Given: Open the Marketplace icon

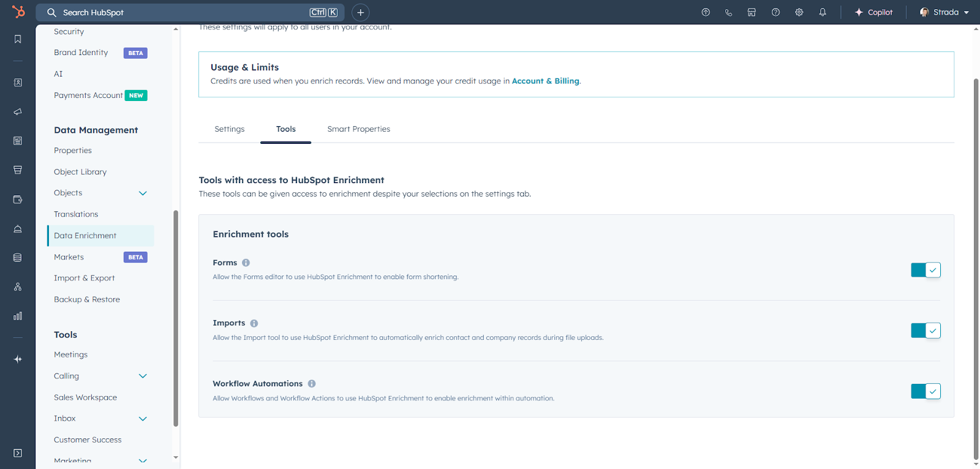Looking at the screenshot, I should [752, 12].
